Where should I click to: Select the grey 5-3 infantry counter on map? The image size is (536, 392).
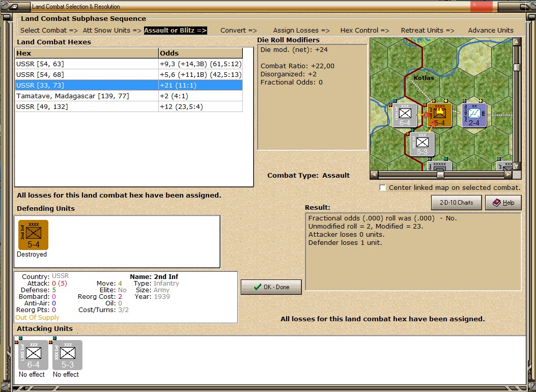point(422,144)
